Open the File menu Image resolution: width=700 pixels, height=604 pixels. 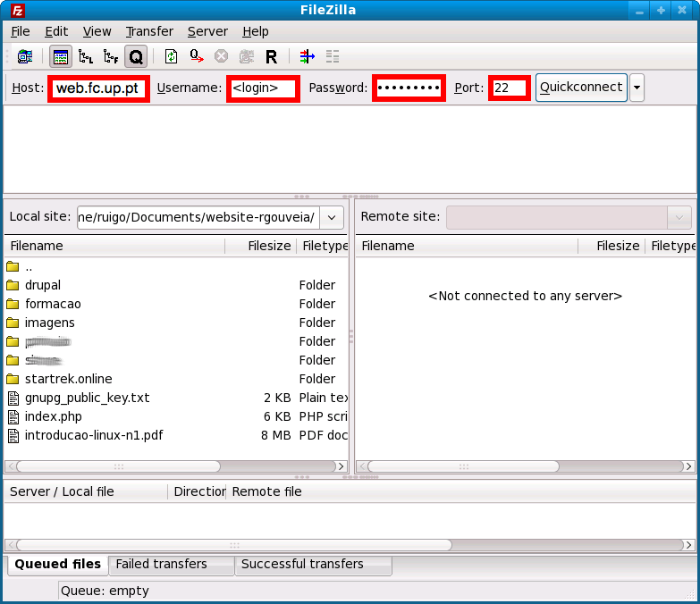pyautogui.click(x=20, y=31)
